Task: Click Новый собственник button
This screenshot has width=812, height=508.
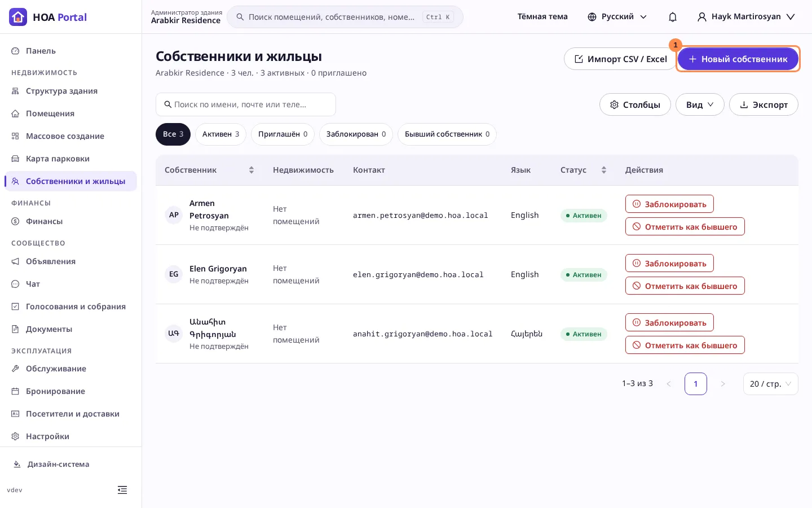Action: 738,59
